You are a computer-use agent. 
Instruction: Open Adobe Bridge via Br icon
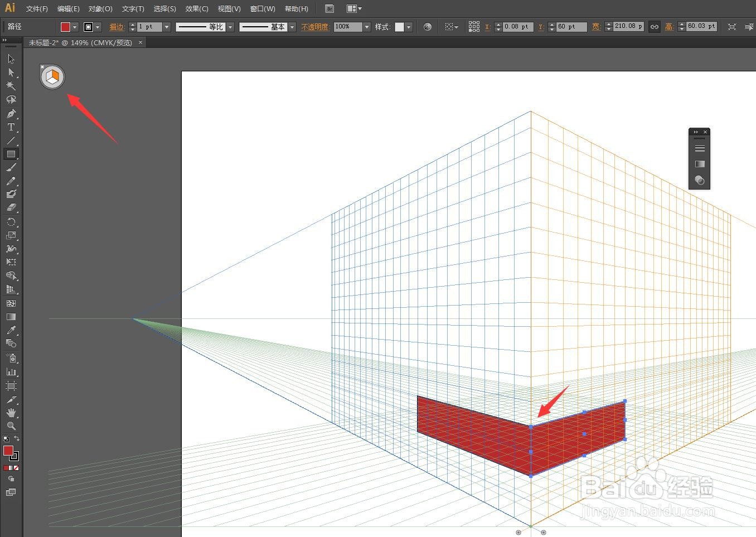pos(329,8)
